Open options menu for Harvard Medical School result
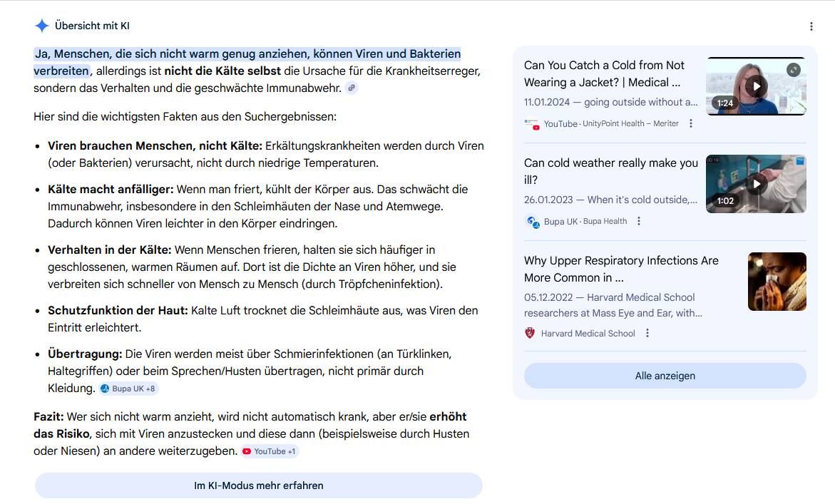835x504 pixels. [647, 333]
